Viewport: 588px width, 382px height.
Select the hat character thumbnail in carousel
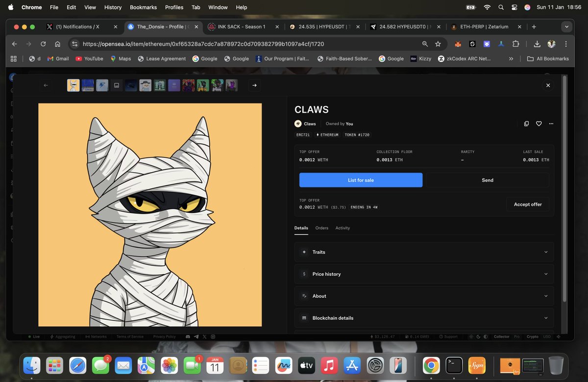pos(146,85)
